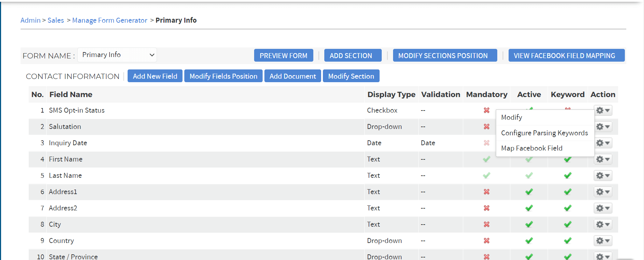Screen dimensions: 644x260
Task: Toggle Keyword status for Country field
Action: [567, 241]
